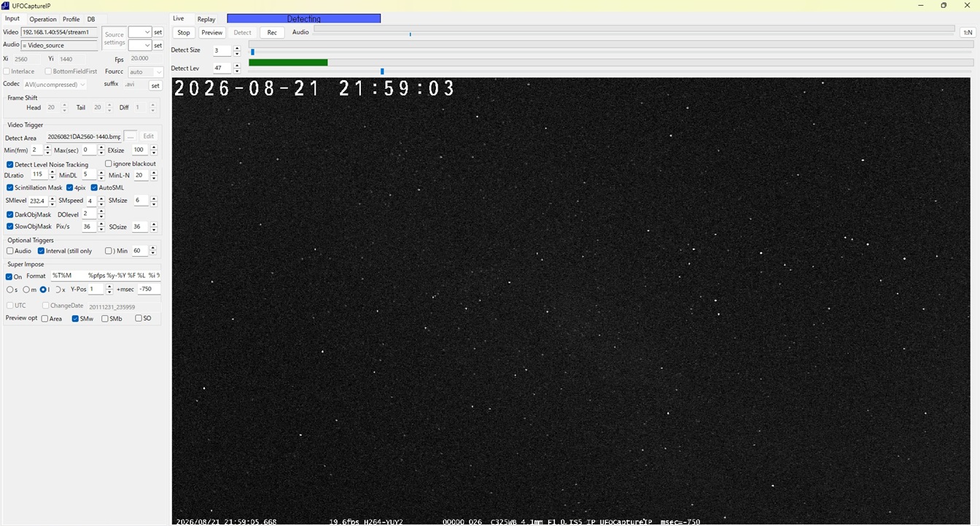Decrease MinDL value with down arrow
The height and width of the screenshot is (526, 980).
coord(101,178)
